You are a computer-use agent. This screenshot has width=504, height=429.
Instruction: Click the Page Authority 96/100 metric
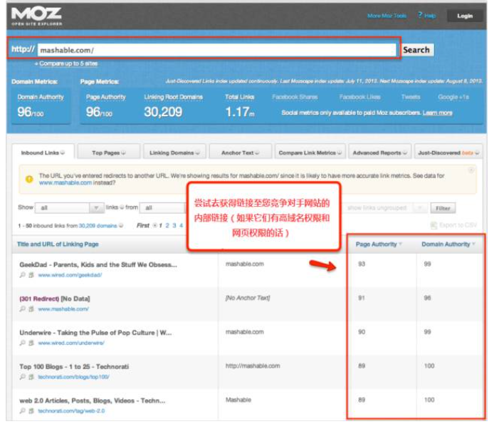[106, 106]
